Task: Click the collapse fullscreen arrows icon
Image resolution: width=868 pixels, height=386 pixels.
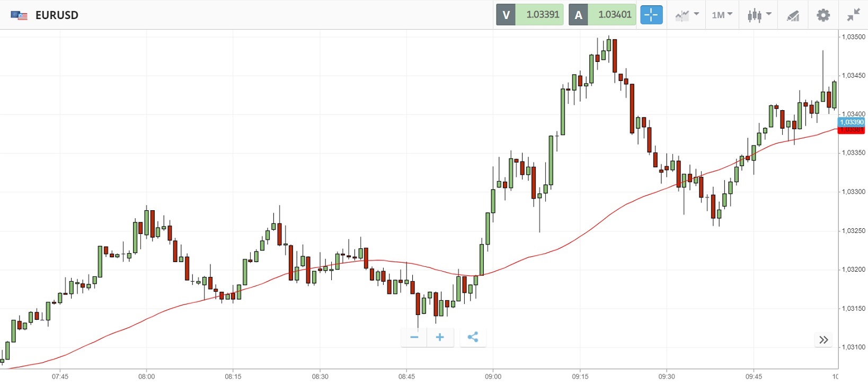Action: pyautogui.click(x=853, y=15)
